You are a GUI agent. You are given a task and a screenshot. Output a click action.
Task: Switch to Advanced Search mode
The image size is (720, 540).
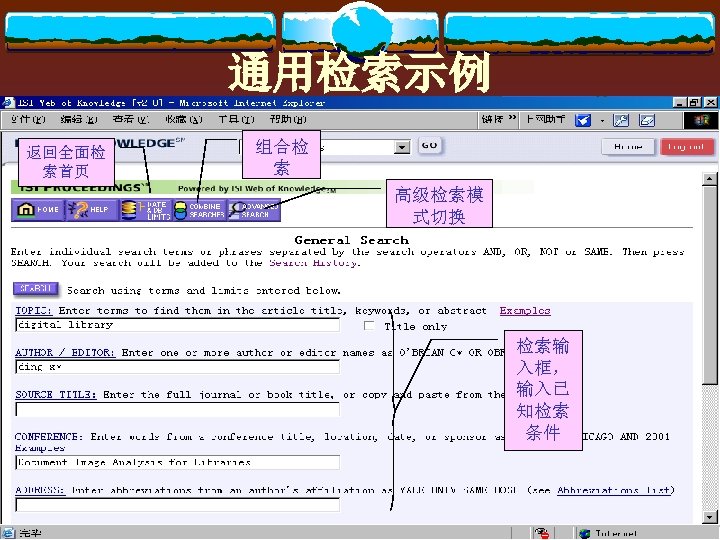click(254, 210)
